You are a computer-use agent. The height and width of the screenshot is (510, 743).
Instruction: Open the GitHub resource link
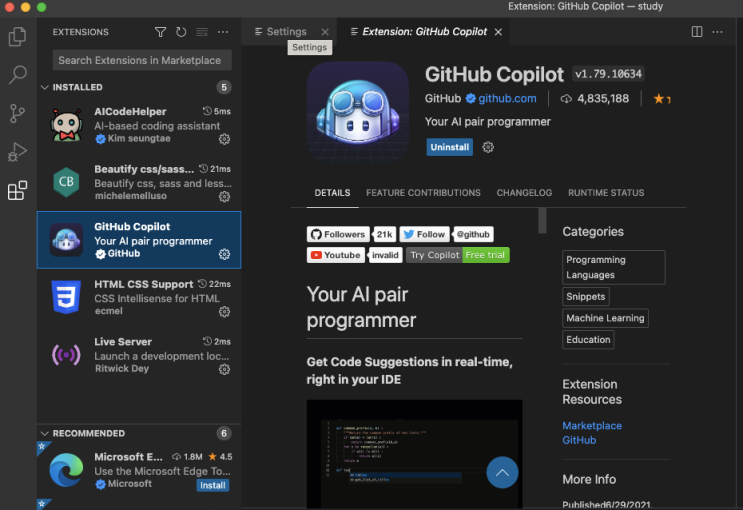click(x=579, y=440)
